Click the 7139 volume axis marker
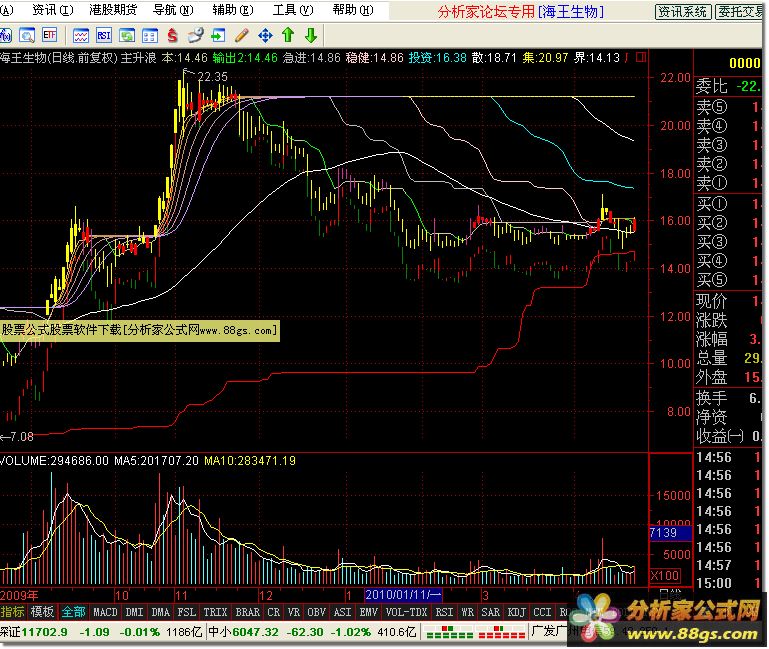Image resolution: width=769 pixels, height=649 pixels. point(670,532)
